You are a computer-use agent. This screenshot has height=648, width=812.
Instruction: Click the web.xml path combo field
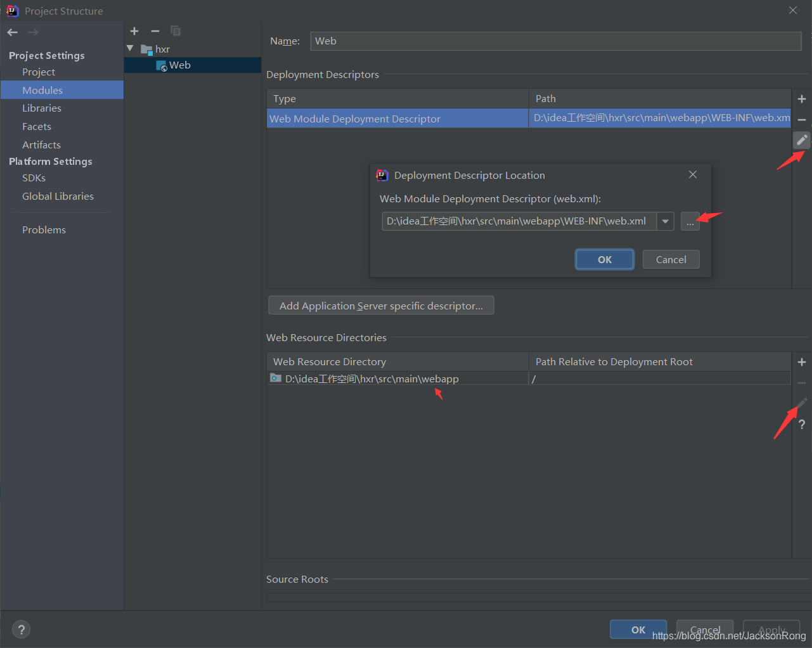point(519,221)
